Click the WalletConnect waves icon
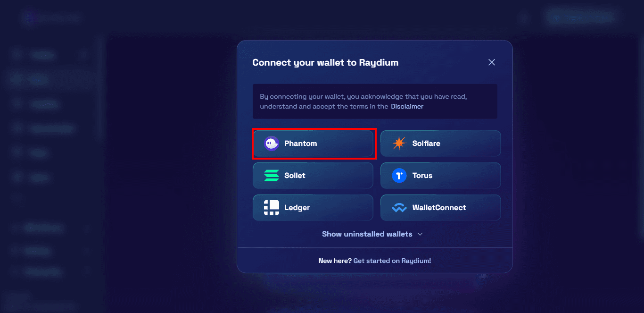Viewport: 644px width, 313px height. tap(399, 207)
